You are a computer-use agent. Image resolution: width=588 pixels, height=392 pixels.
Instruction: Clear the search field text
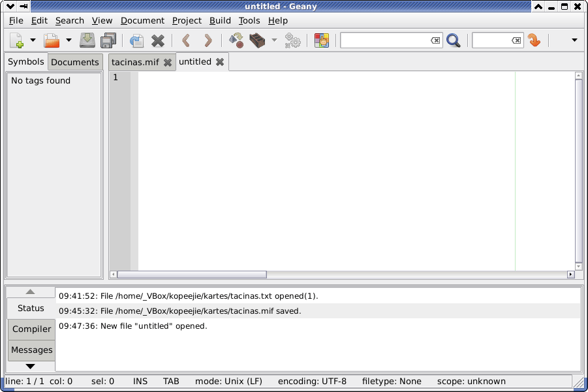click(435, 40)
